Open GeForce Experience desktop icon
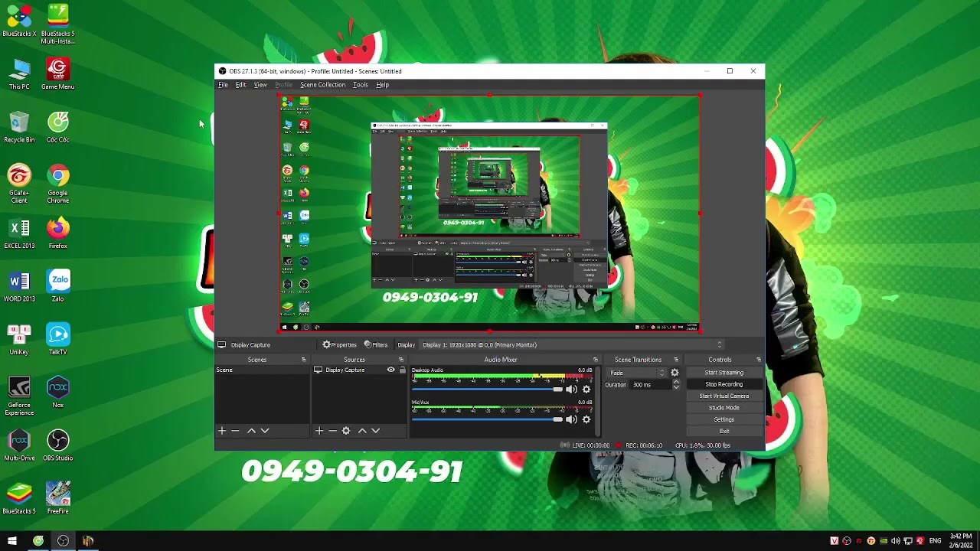This screenshot has height=551, width=980. [x=19, y=396]
